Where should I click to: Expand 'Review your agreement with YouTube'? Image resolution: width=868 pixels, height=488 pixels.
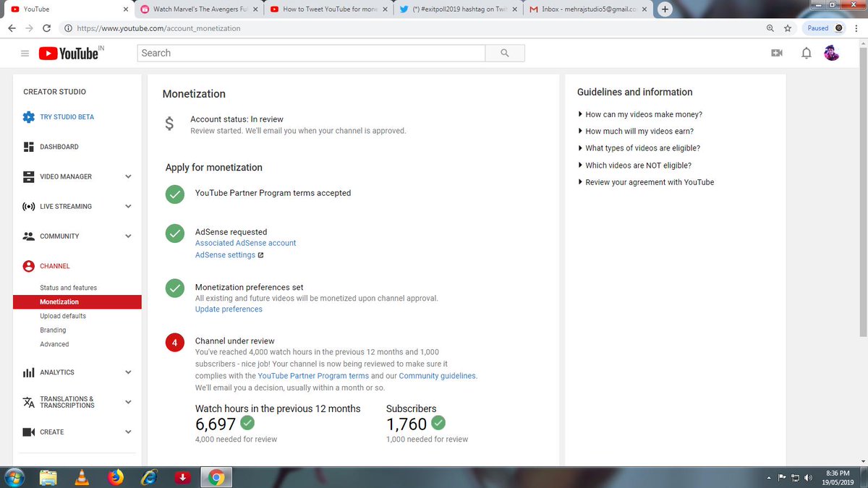pos(646,182)
